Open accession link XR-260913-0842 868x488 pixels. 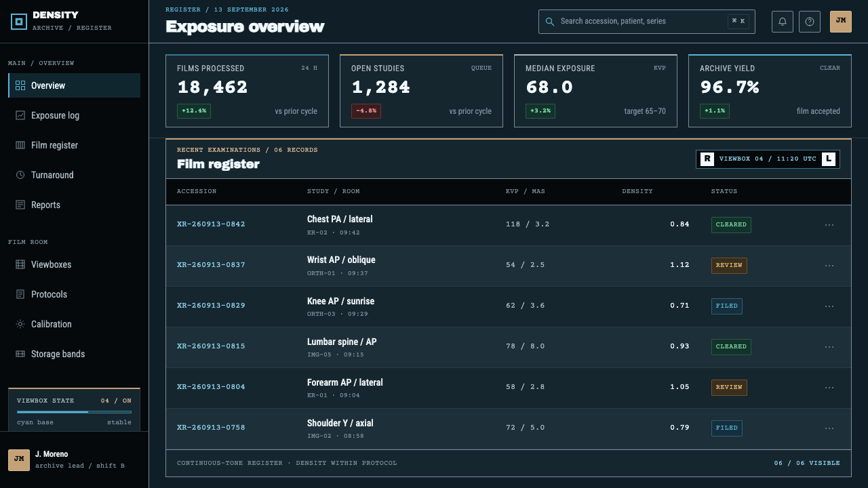(x=211, y=224)
